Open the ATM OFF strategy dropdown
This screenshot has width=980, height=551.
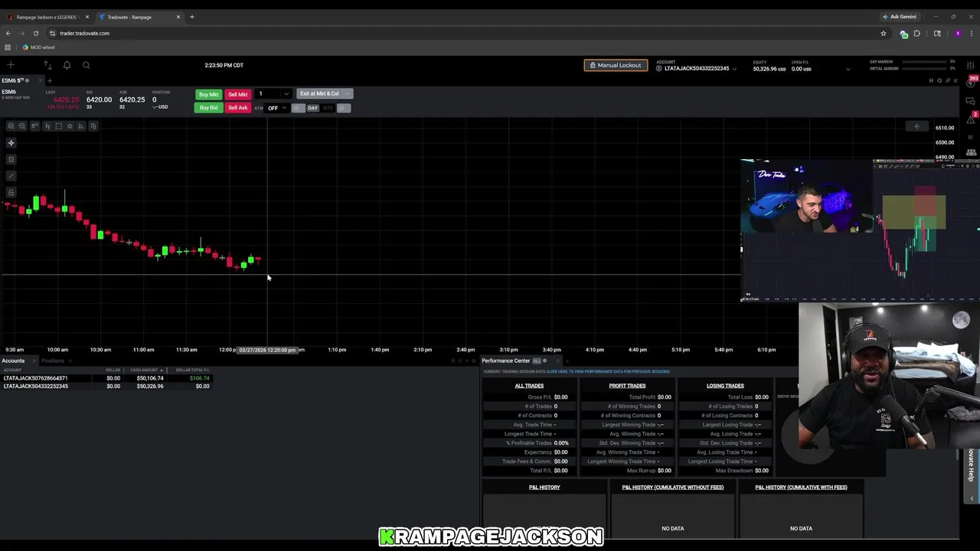(x=276, y=108)
